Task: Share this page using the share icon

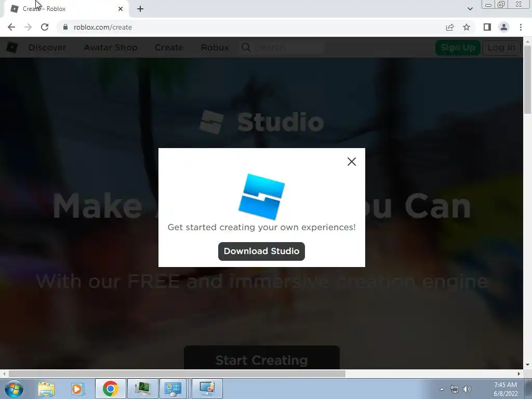Action: click(x=450, y=27)
